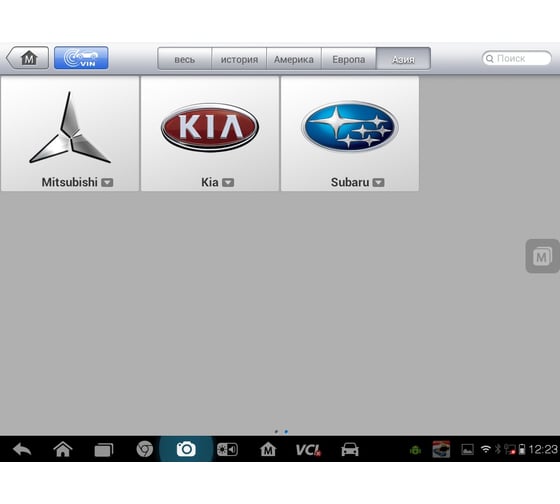This screenshot has height=504, width=560.
Task: Open Subaru diagnostics tile
Action: [350, 134]
